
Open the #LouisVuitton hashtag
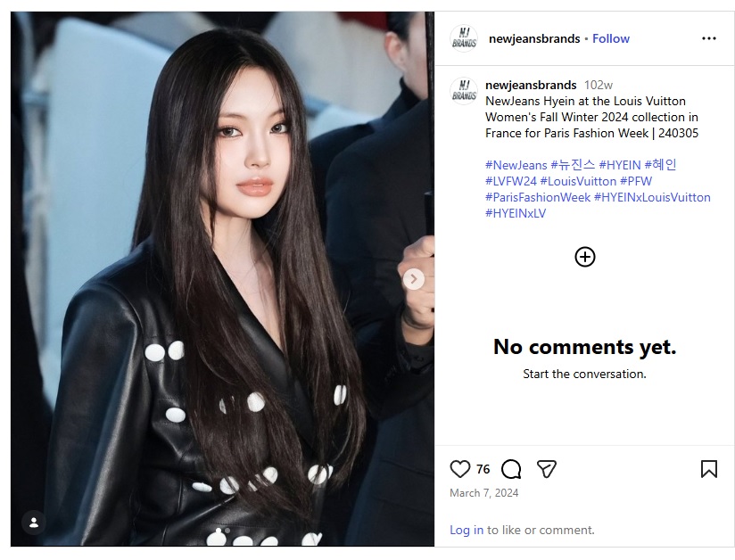578,181
